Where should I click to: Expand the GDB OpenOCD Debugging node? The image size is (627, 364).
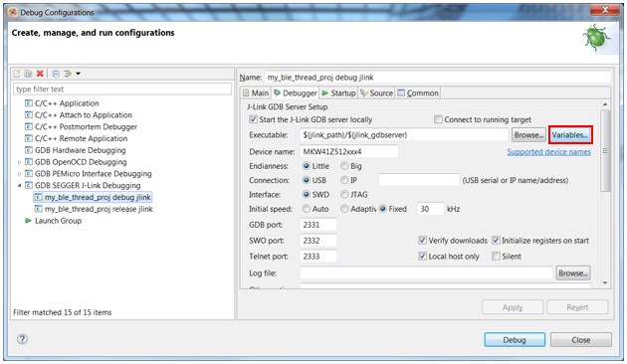tap(19, 162)
